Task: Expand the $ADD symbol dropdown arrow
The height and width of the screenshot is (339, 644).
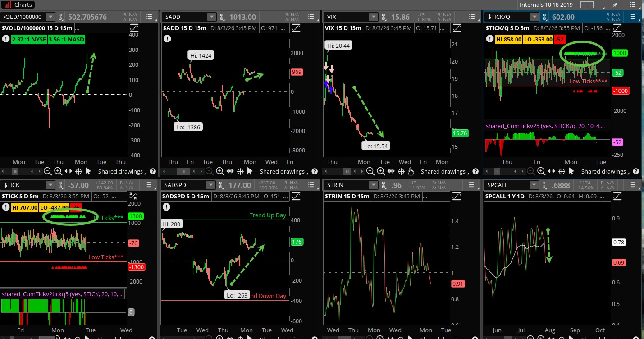Action: 211,17
